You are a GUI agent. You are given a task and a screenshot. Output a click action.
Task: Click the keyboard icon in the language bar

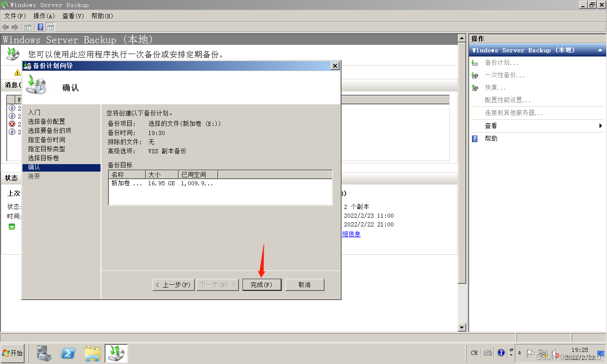pos(488,353)
